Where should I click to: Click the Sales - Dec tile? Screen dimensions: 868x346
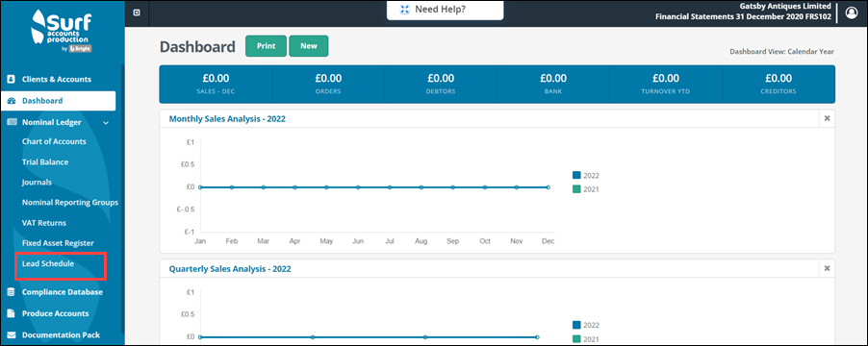(x=216, y=84)
